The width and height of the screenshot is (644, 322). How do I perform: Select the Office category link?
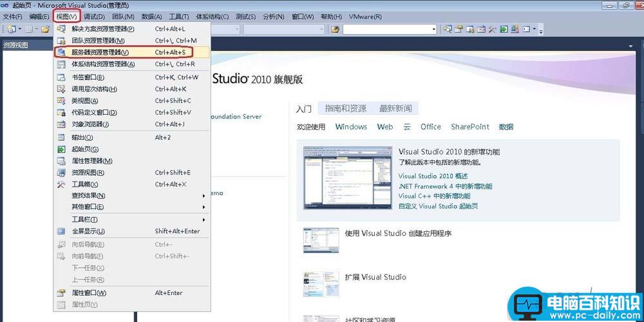430,127
